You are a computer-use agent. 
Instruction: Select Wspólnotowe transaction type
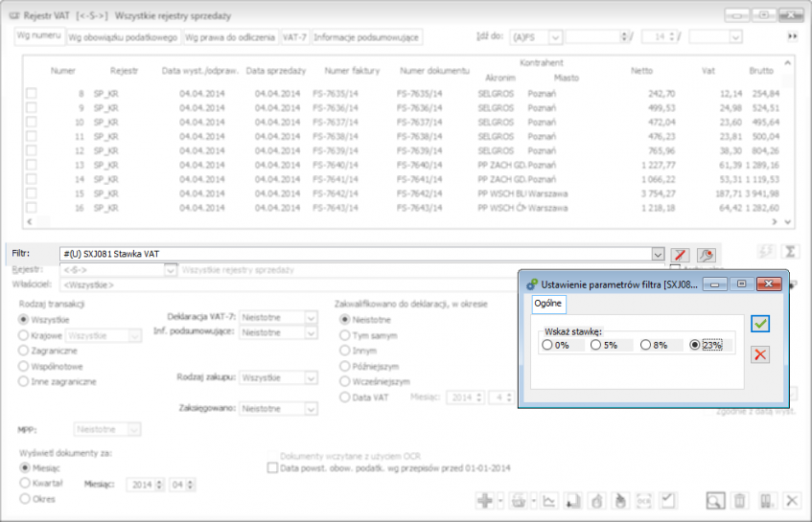pos(23,366)
